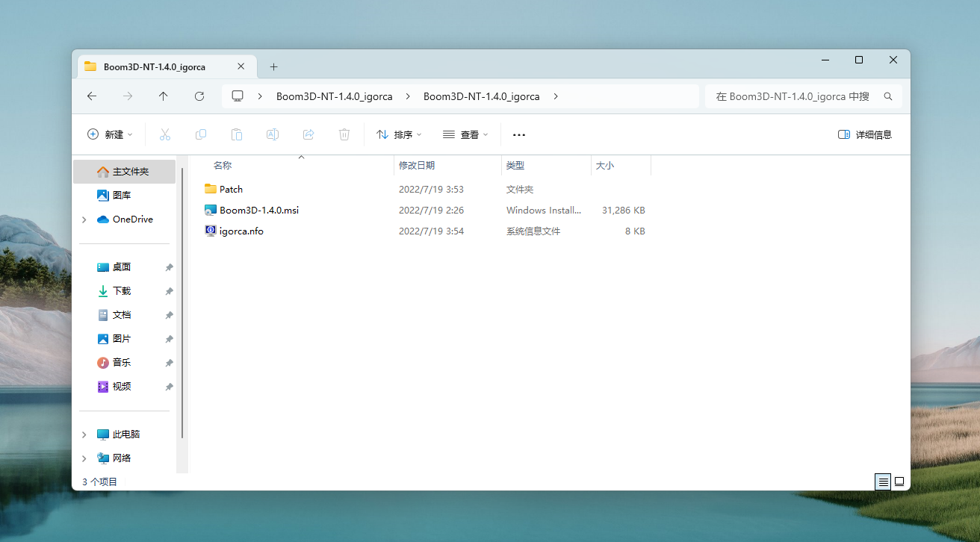The image size is (980, 542).
Task: Go back with the left arrow
Action: pyautogui.click(x=92, y=96)
